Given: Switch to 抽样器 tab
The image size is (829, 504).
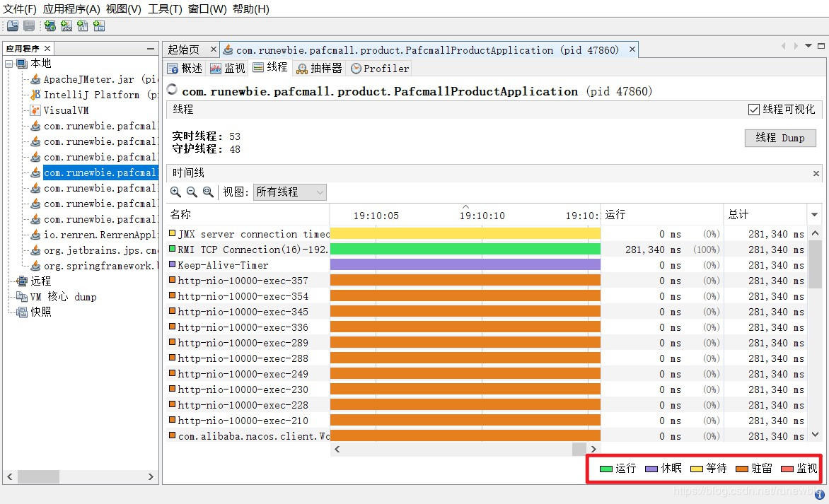Looking at the screenshot, I should click(x=319, y=68).
